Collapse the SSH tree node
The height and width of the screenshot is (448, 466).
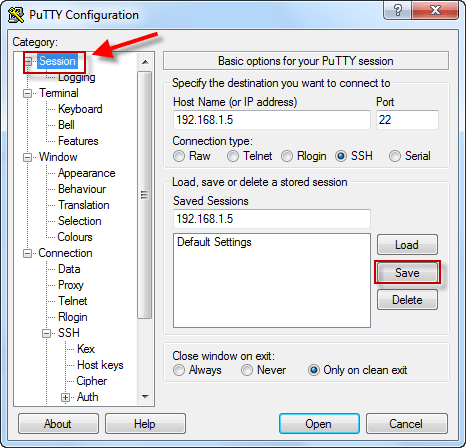[x=47, y=333]
